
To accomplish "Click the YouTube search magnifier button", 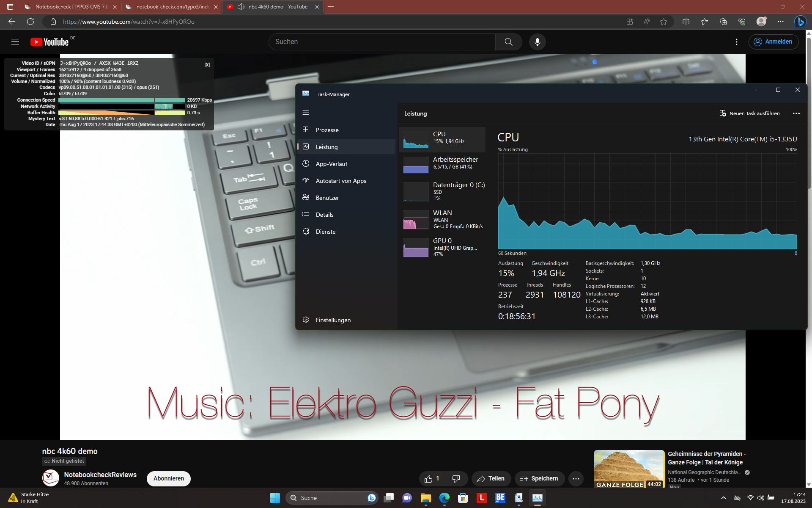I will pos(508,42).
